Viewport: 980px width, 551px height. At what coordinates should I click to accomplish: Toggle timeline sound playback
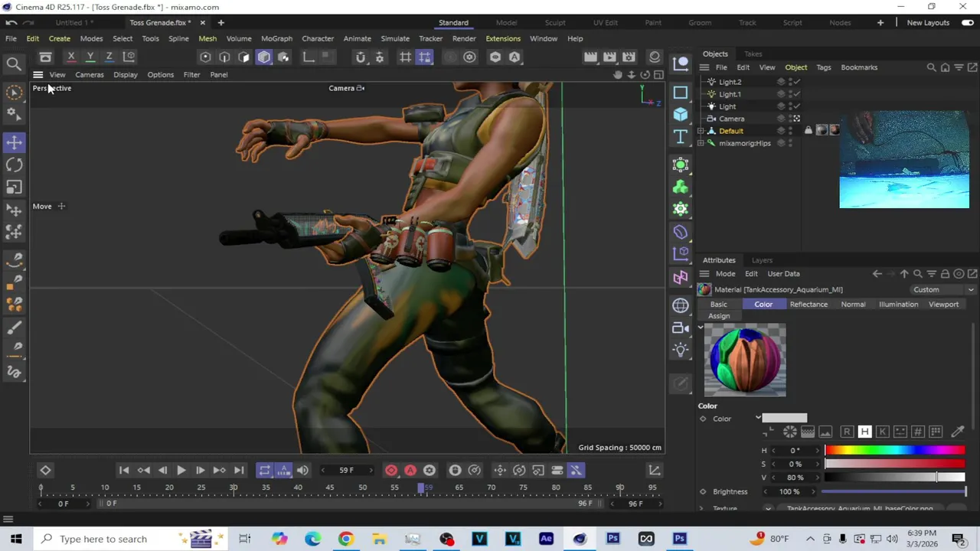302,470
